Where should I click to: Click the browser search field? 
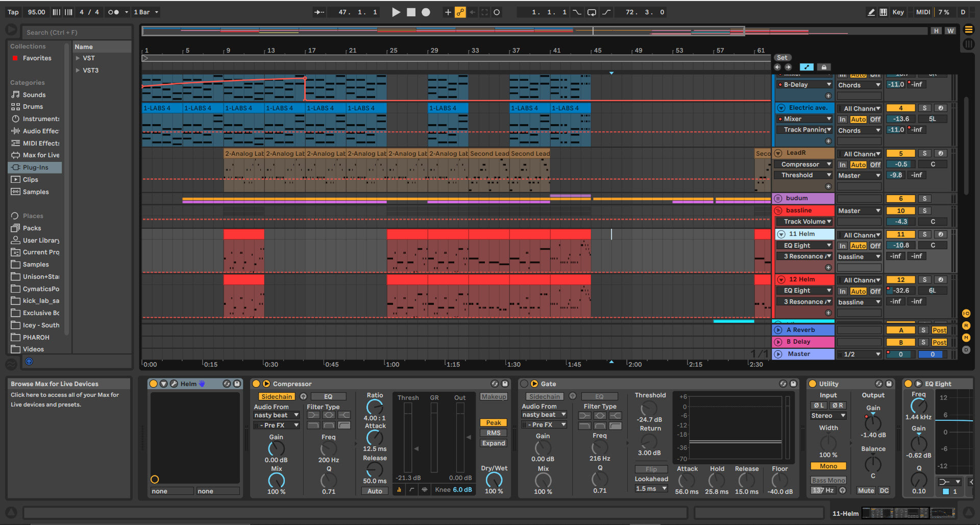coord(77,32)
